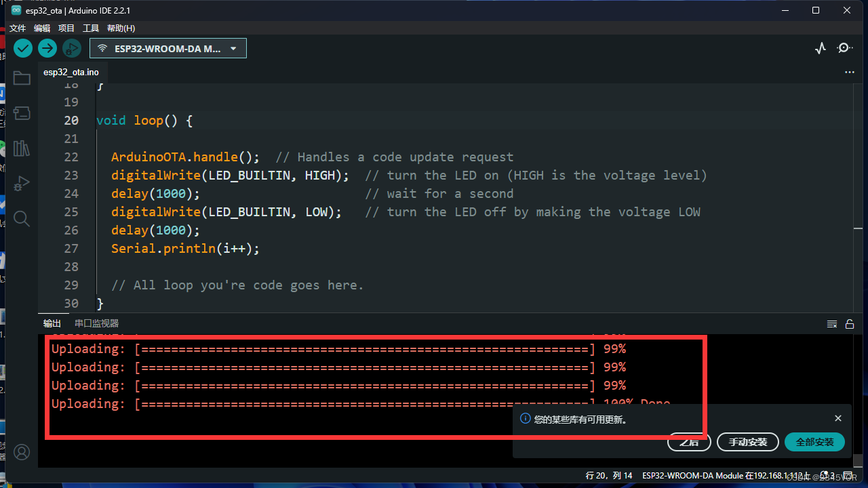Maximize the Arduino IDE window
This screenshot has height=488, width=868.
tap(816, 10)
